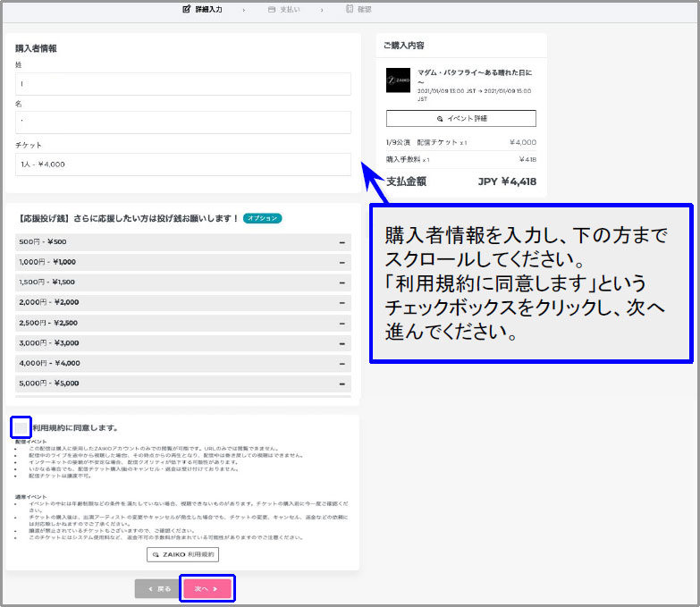Click the 支払い step icon

(x=272, y=9)
